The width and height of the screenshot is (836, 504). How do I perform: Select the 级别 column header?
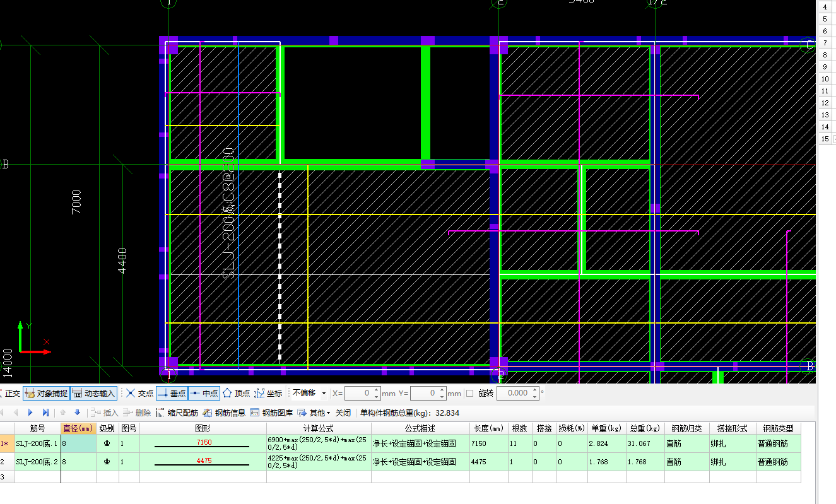click(107, 428)
